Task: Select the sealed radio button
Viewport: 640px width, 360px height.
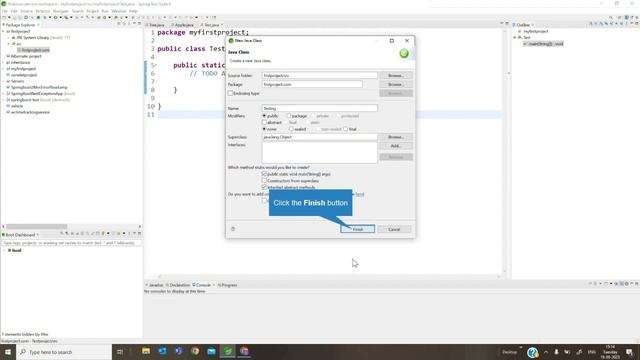Action: (291, 129)
